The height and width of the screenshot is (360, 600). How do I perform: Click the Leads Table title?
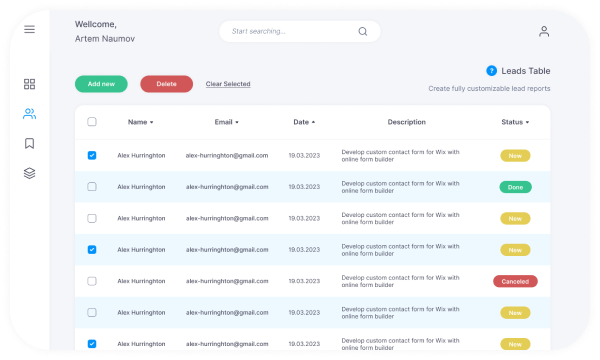coord(526,71)
